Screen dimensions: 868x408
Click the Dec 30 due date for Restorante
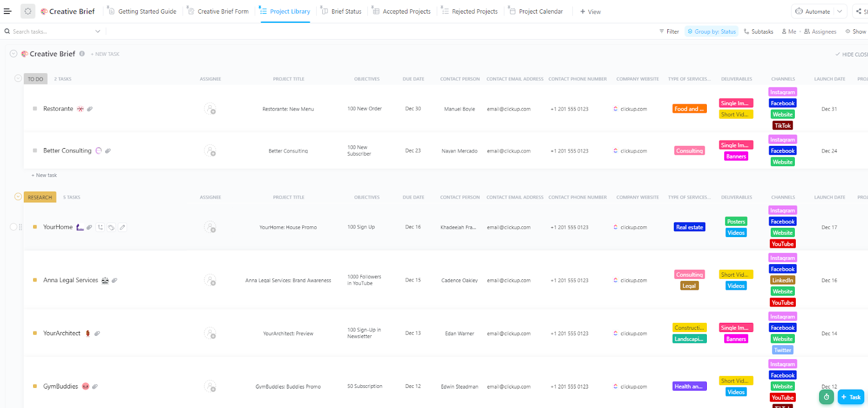click(x=413, y=109)
